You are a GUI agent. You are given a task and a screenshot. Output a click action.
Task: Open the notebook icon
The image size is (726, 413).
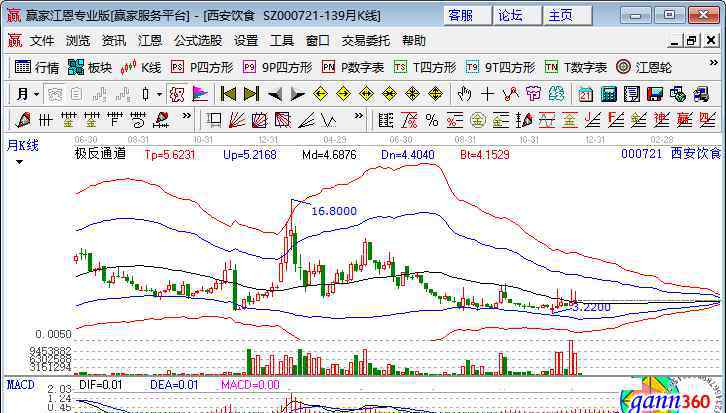coord(632,94)
